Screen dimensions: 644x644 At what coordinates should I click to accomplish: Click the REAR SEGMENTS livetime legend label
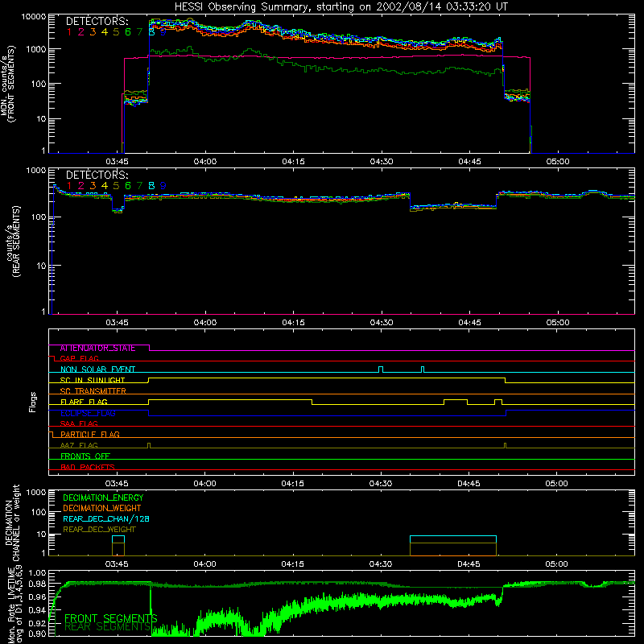pyautogui.click(x=108, y=627)
